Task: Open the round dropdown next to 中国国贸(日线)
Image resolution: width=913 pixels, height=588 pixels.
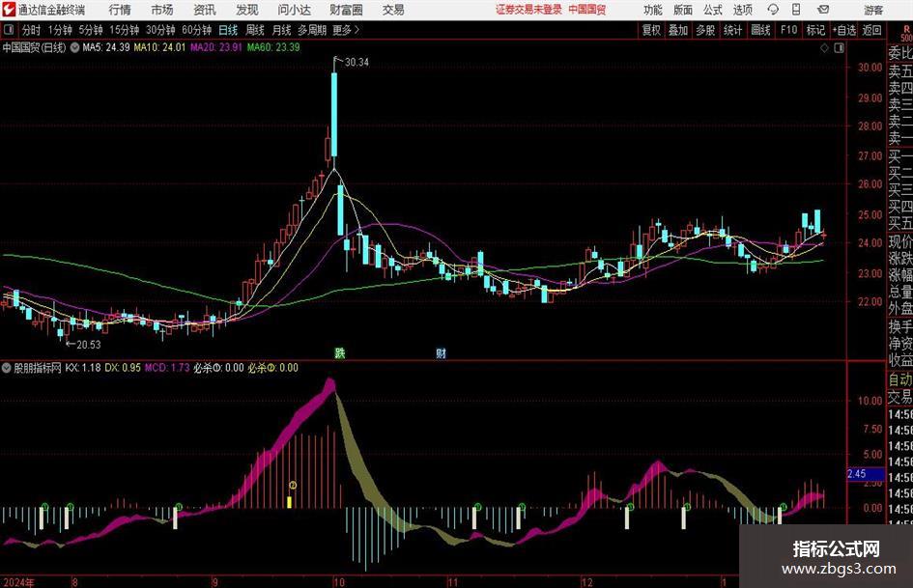Action: pos(74,47)
